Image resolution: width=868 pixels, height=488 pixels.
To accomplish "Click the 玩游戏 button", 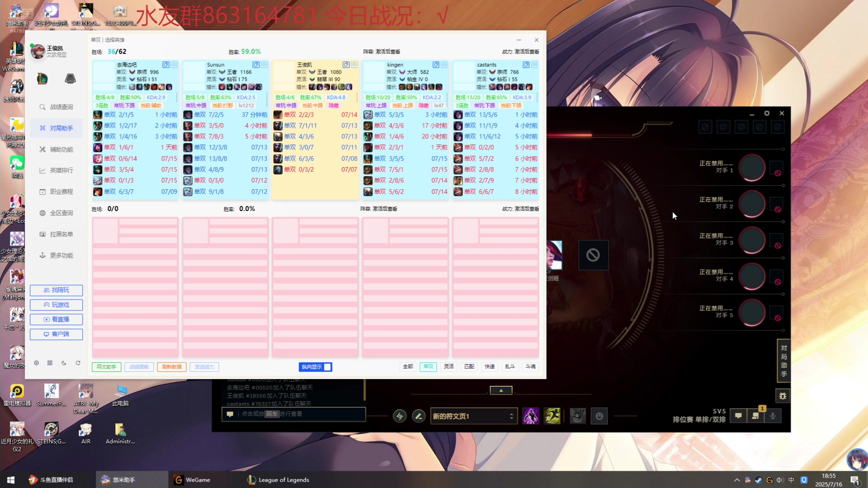I will pyautogui.click(x=57, y=305).
